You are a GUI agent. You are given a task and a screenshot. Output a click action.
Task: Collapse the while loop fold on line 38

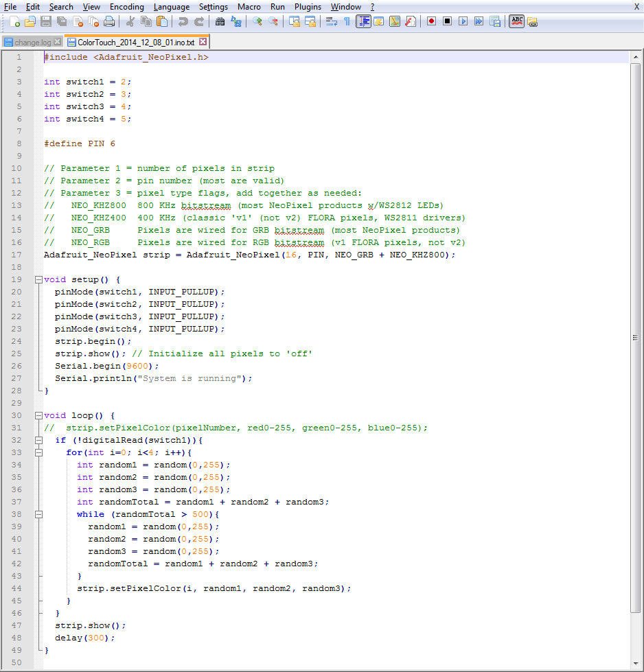tap(38, 514)
